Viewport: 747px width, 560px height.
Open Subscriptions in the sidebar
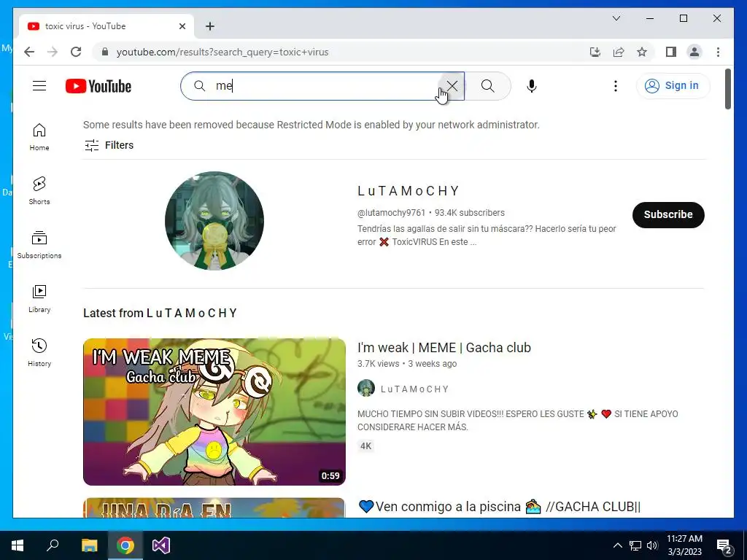(39, 245)
